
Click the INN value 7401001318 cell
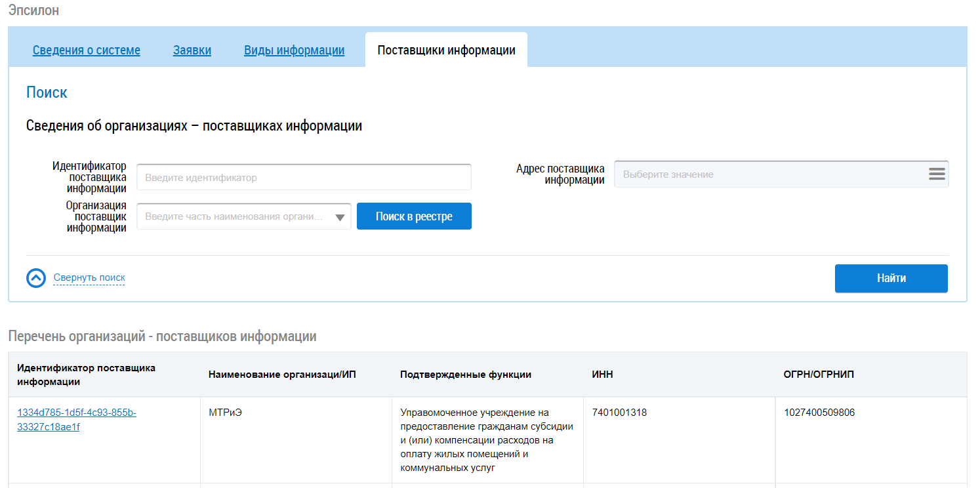click(619, 413)
